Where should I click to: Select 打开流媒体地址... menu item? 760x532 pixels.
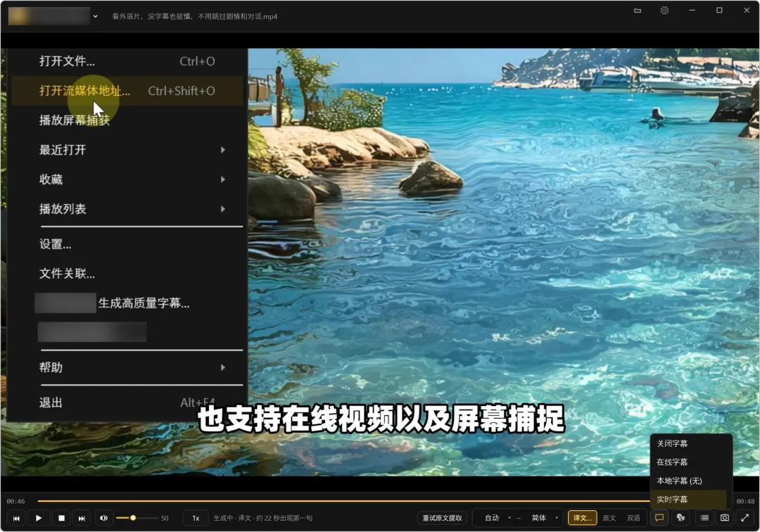click(127, 91)
